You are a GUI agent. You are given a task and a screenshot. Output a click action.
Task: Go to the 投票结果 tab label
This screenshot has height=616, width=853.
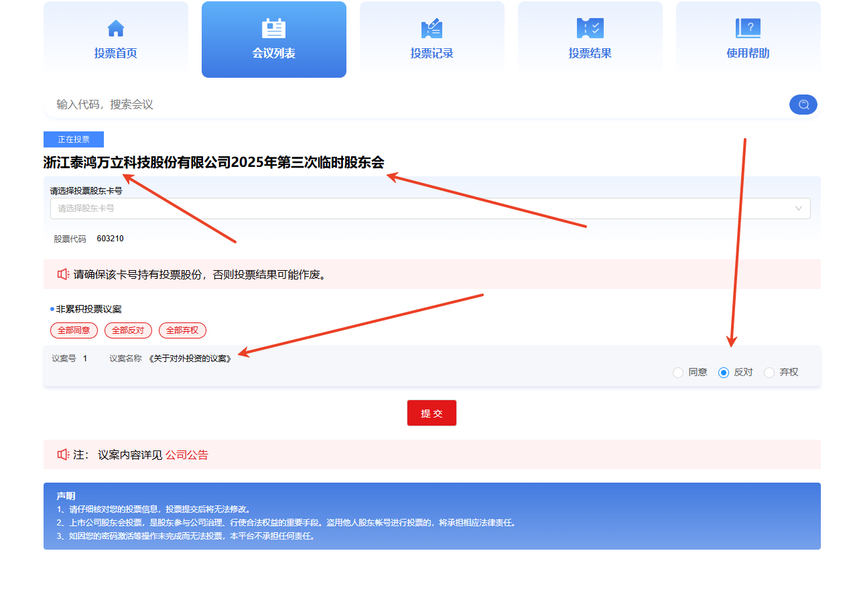(590, 54)
